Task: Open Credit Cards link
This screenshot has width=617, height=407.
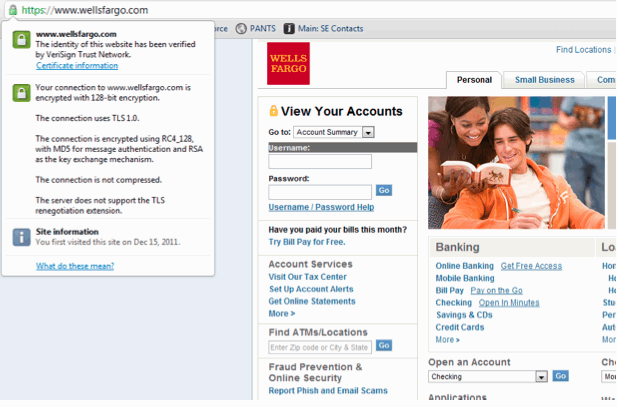Action: coord(460,327)
